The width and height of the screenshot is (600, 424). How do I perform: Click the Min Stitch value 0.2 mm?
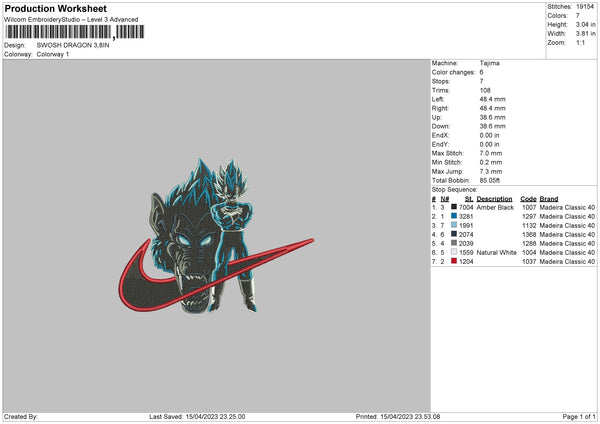tap(491, 162)
